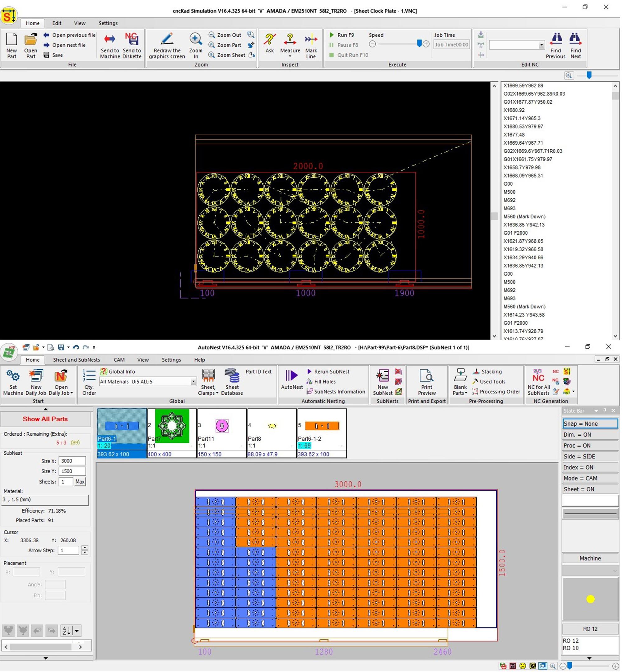Select the Mark Line tool
Image resolution: width=622 pixels, height=672 pixels.
click(311, 45)
